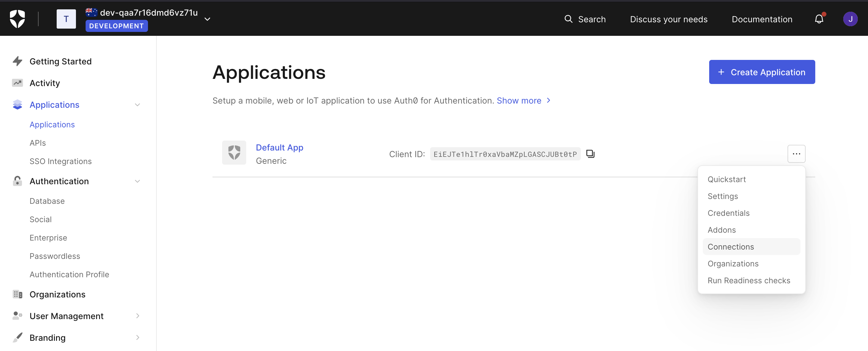Select Quickstart from the context menu
The height and width of the screenshot is (351, 868).
coord(751,179)
